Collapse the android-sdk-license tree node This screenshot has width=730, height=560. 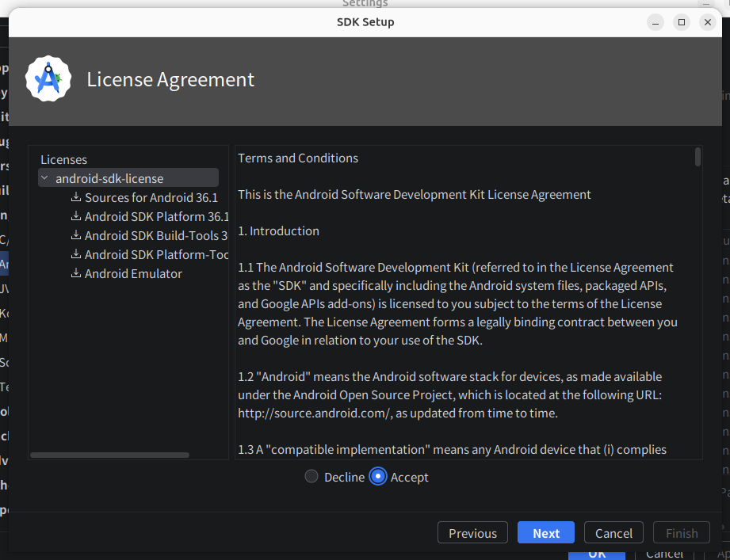[x=45, y=179]
